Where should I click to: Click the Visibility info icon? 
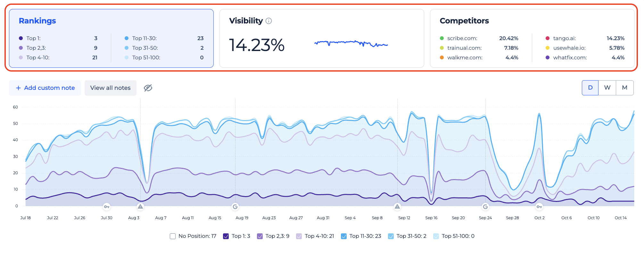point(269,21)
